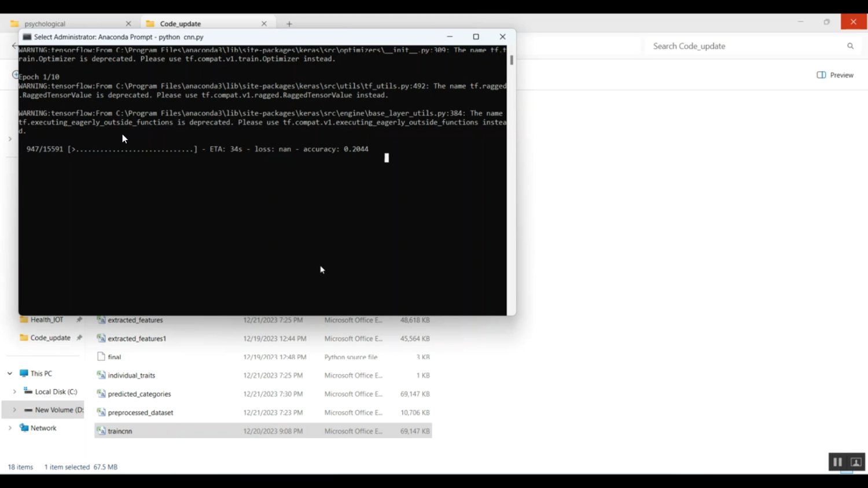
Task: Click the pause icon at bottom right
Action: [837, 462]
